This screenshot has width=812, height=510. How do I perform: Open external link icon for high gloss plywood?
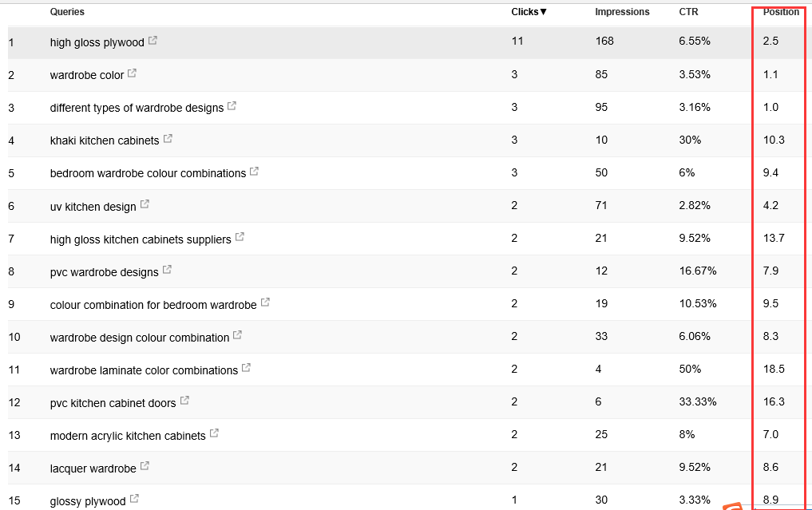[x=152, y=41]
